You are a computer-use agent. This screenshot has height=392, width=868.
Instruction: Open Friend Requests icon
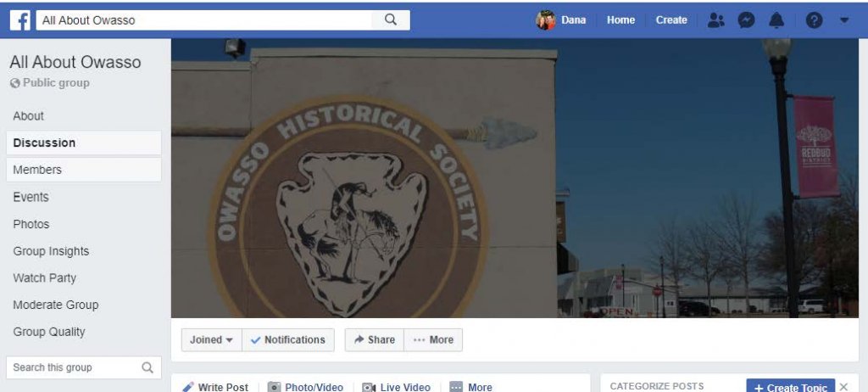coord(715,20)
